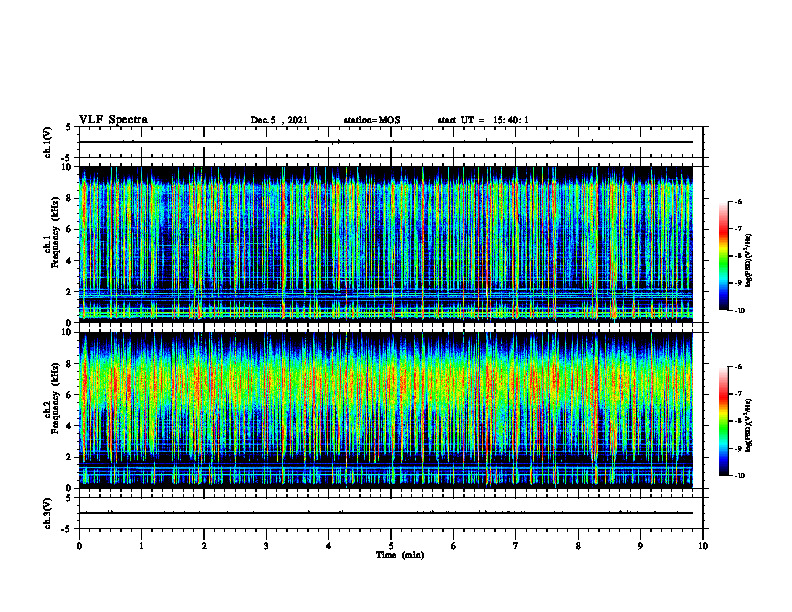This screenshot has height=612, width=792.
Task: Click the "4" kHz tick on ch.1 axis
Action: tap(69, 261)
